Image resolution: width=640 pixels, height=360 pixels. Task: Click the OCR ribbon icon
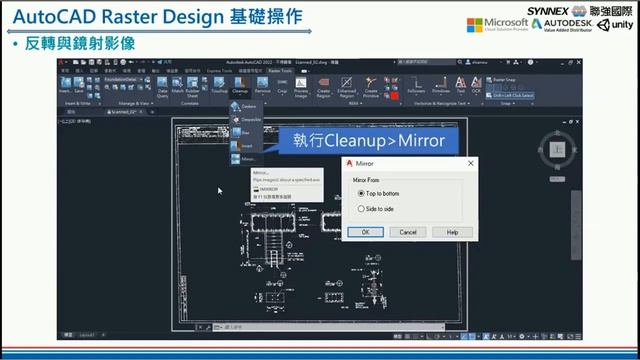(476, 85)
